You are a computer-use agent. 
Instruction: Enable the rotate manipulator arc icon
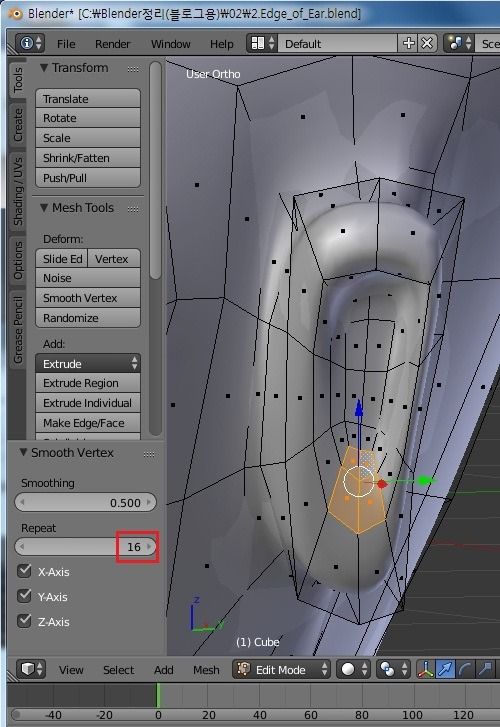465,669
